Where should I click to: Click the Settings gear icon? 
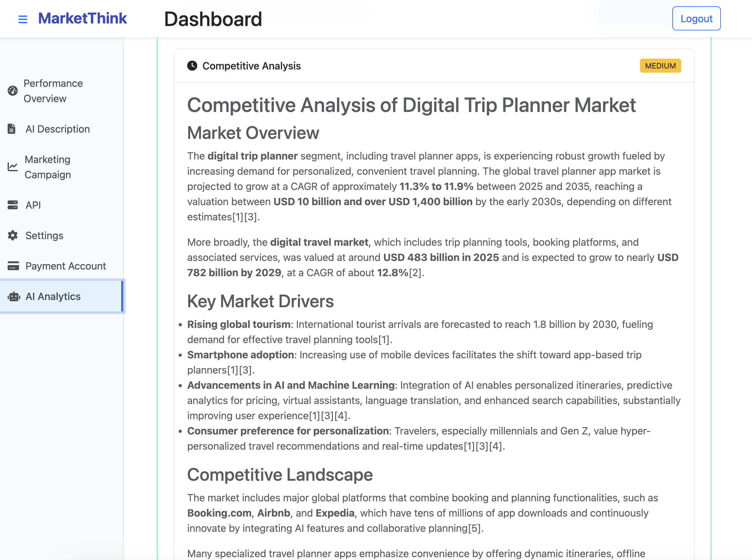click(x=13, y=235)
